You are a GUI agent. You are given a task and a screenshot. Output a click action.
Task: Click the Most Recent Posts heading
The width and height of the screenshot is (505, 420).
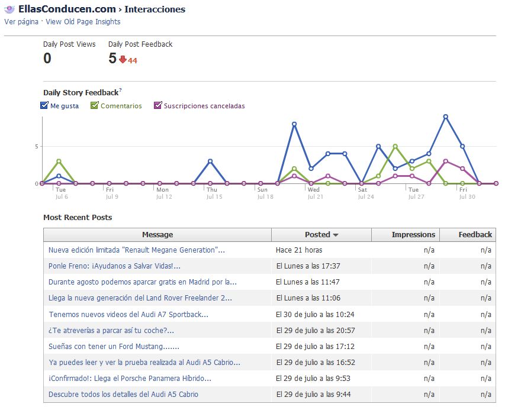78,218
